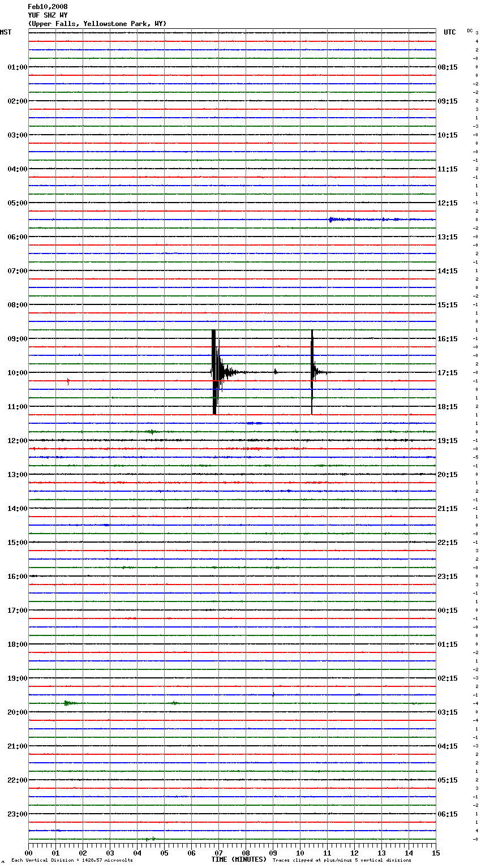Select the 03:00 MST time label
The width and height of the screenshot is (481, 868).
pyautogui.click(x=18, y=135)
